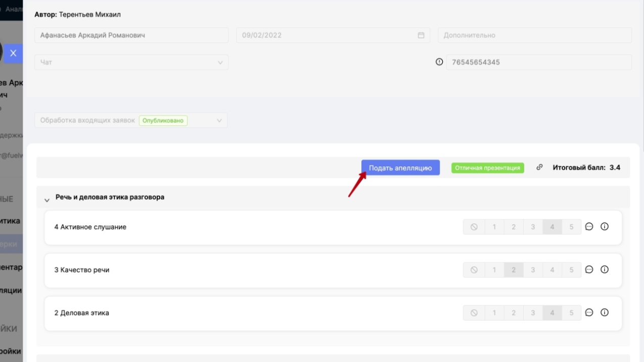The image size is (644, 362).
Task: Click the Отличная презентация tag
Action: [487, 168]
